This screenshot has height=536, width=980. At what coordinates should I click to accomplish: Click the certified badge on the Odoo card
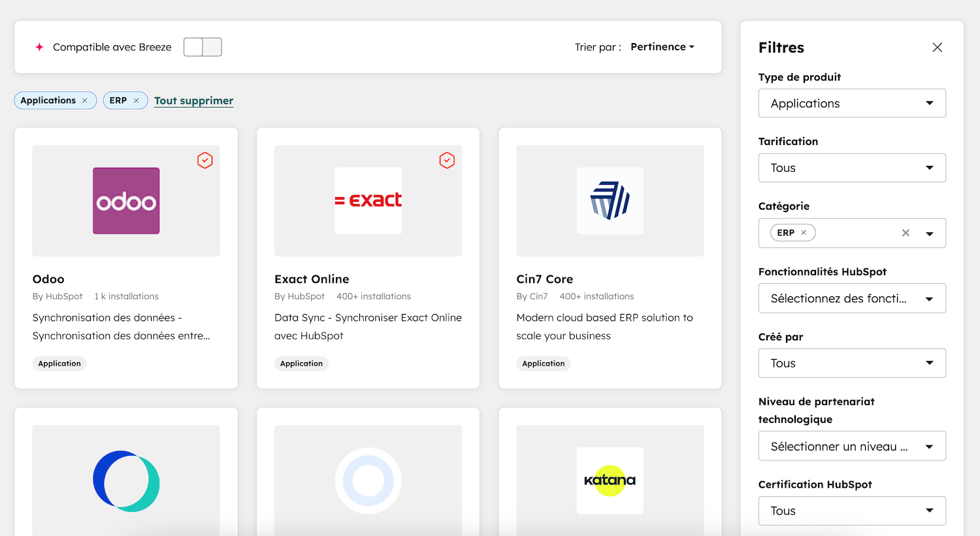(x=204, y=160)
